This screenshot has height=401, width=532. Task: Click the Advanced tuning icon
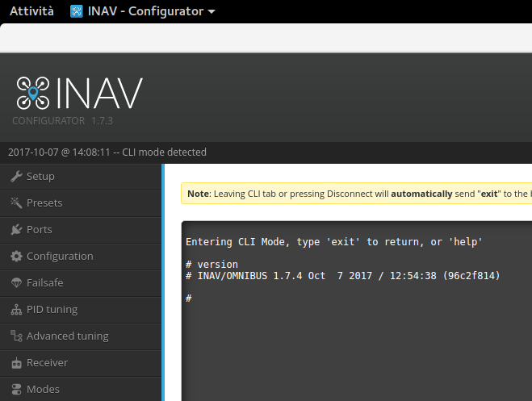pos(16,336)
